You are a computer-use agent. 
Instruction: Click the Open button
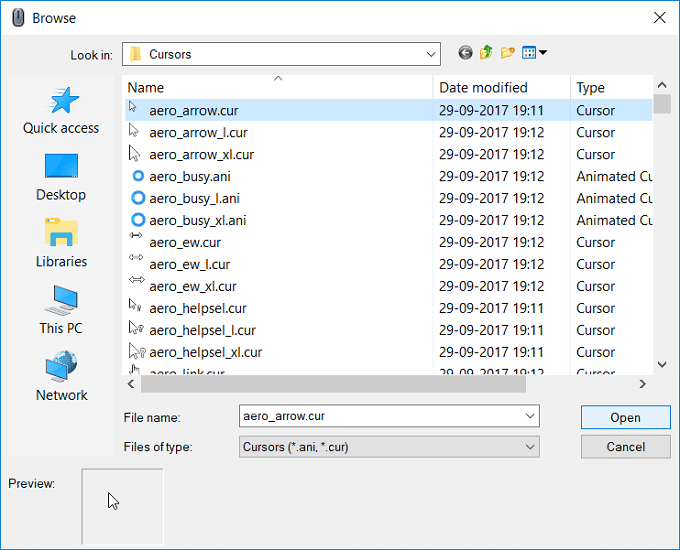[625, 417]
